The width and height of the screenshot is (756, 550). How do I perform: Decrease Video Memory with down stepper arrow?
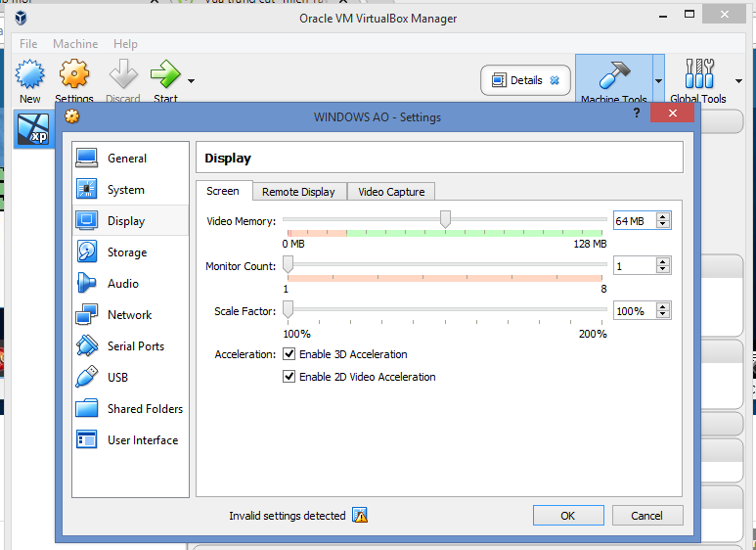663,224
